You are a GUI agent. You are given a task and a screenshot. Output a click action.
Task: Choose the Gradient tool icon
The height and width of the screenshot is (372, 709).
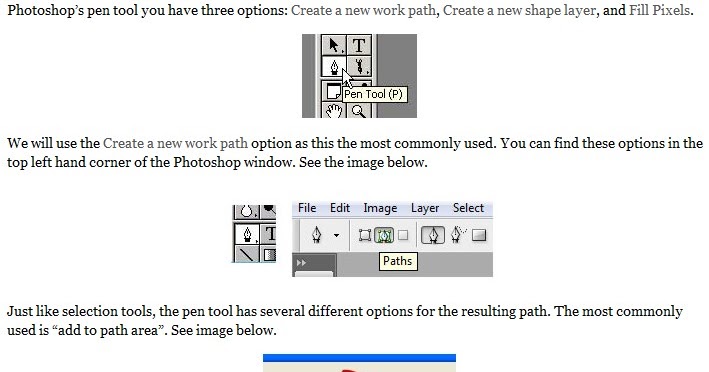(269, 254)
